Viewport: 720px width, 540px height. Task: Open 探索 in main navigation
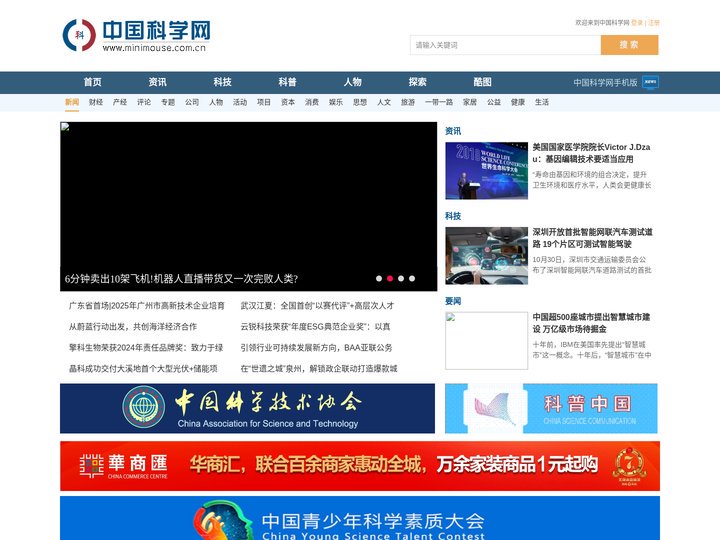417,82
